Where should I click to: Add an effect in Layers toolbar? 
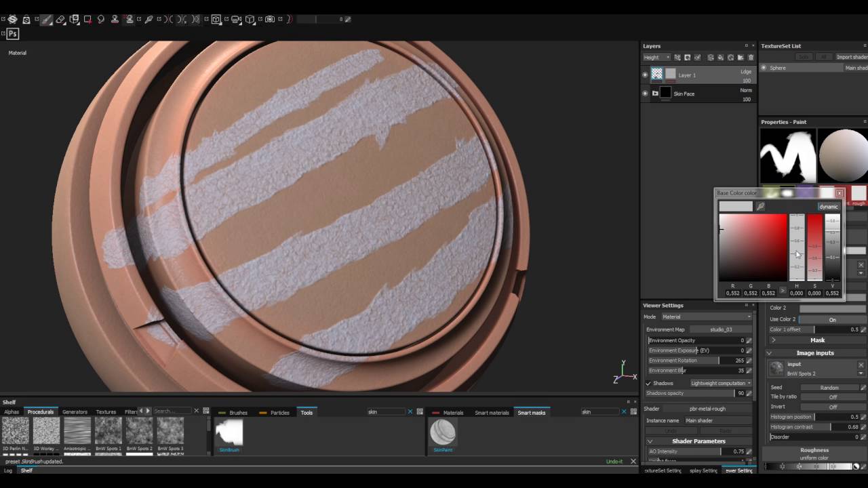click(x=677, y=58)
